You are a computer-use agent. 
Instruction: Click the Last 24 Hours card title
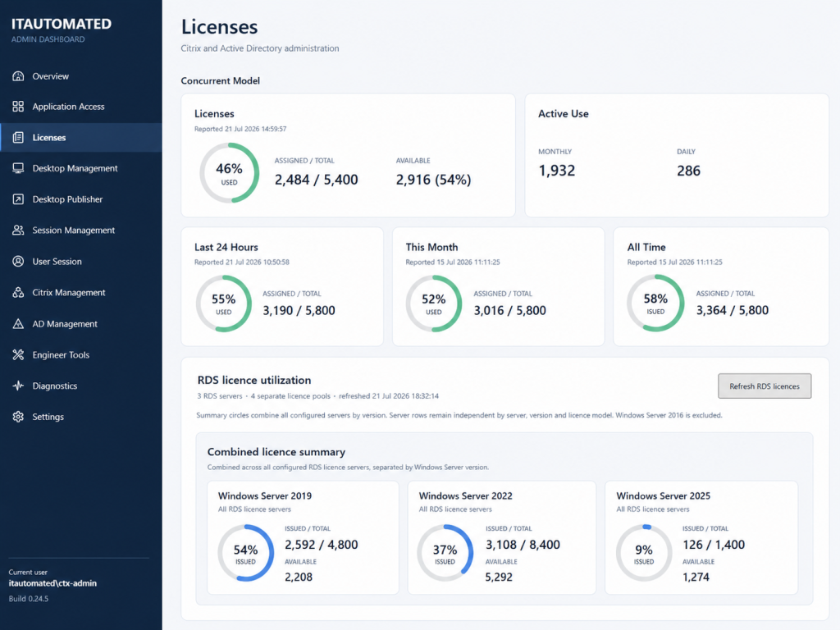pyautogui.click(x=226, y=248)
